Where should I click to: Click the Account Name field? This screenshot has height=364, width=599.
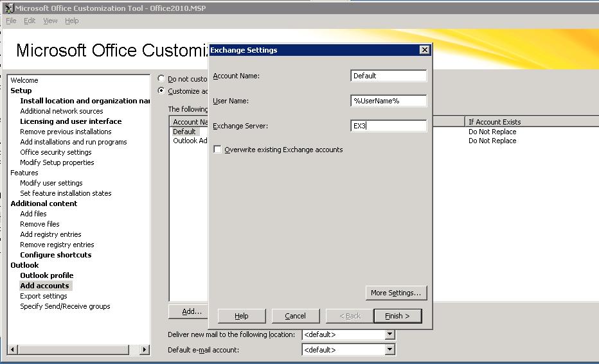click(x=388, y=76)
